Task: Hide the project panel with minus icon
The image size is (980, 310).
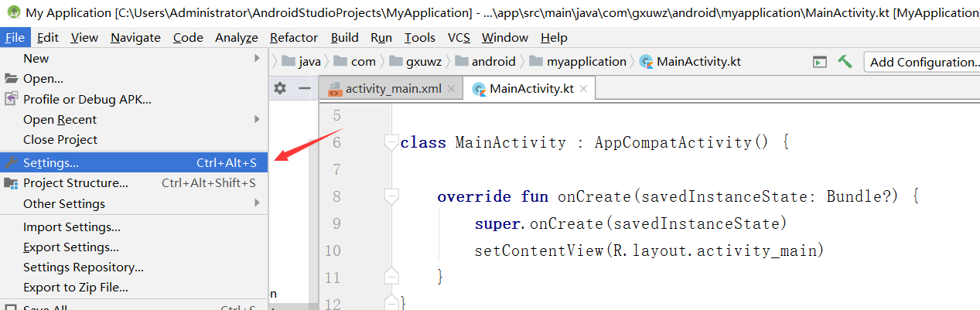Action: click(305, 89)
